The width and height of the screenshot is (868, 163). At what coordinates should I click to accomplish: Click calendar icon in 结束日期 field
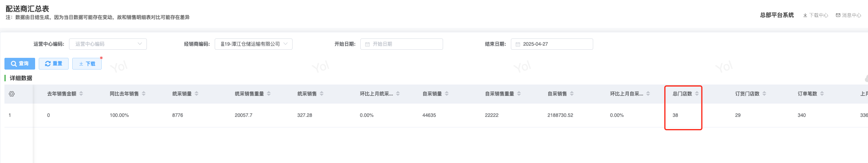pos(518,44)
